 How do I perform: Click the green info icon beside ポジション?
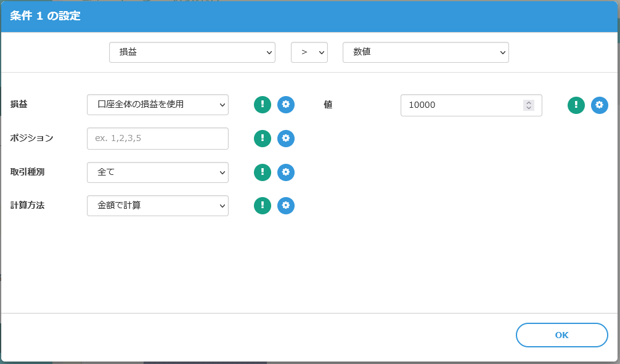[x=263, y=139]
